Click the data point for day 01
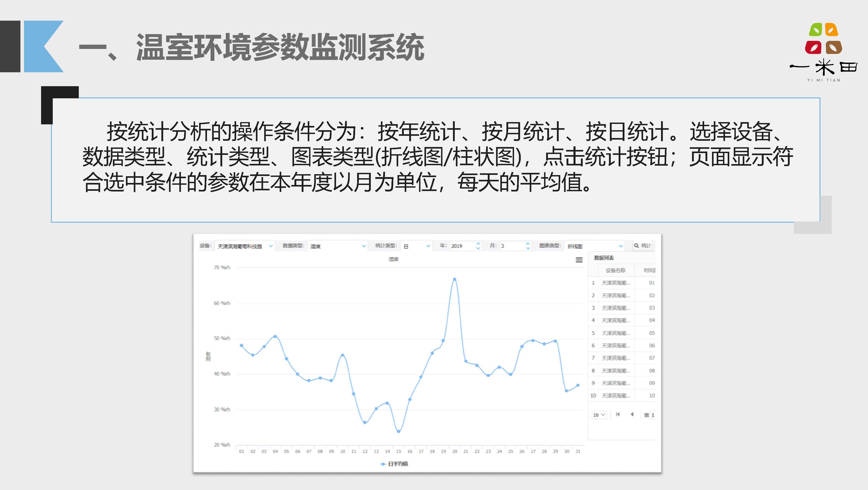The width and height of the screenshot is (868, 490). tap(242, 345)
